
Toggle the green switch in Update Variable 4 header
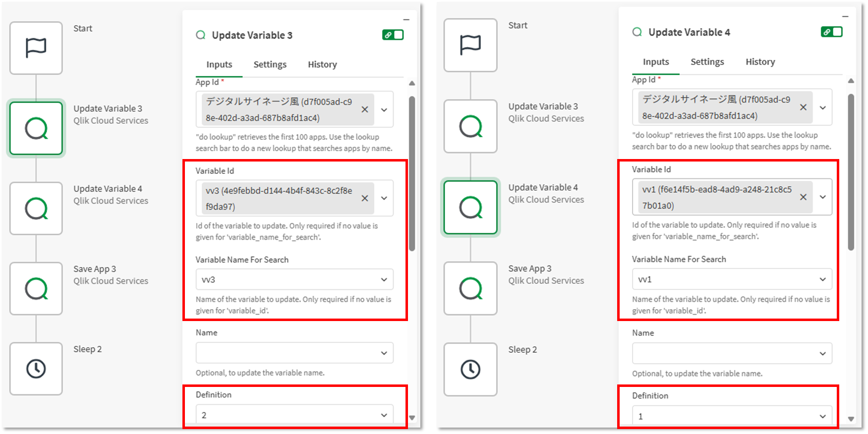pos(831,32)
